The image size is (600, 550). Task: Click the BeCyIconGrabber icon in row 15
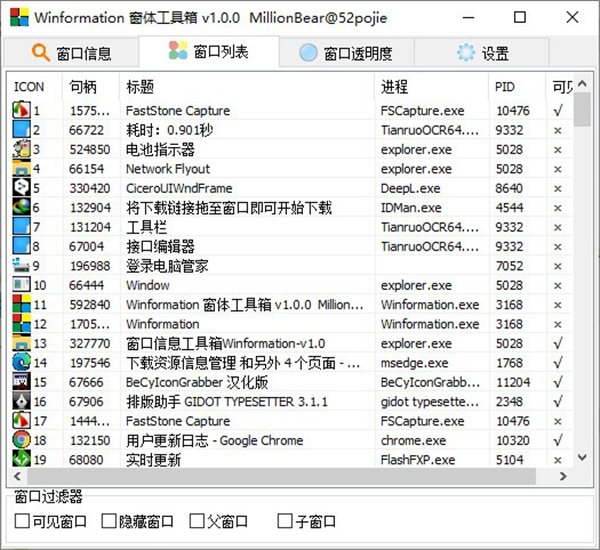[x=22, y=382]
